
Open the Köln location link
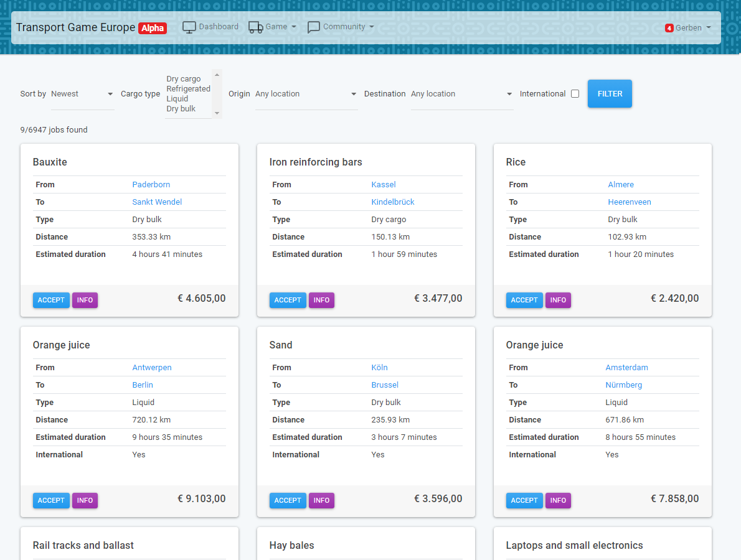[x=379, y=367]
